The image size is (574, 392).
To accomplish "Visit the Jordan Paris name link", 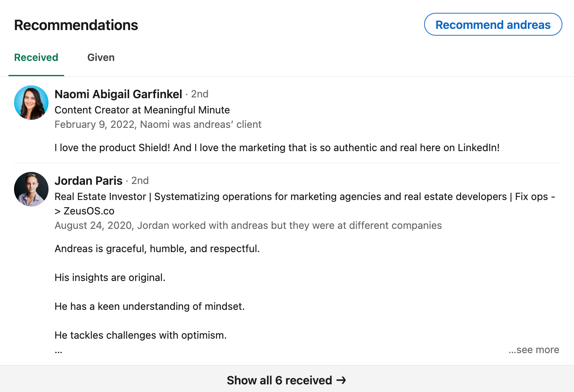I will [x=88, y=181].
